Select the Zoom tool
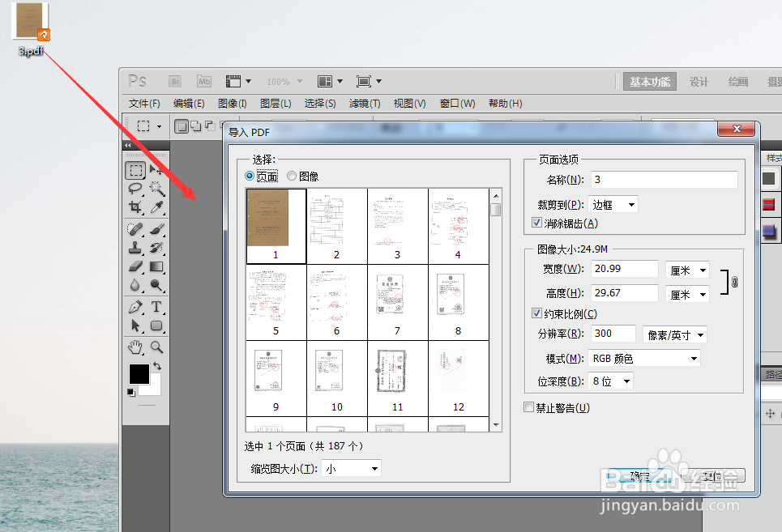This screenshot has height=532, width=782. [x=155, y=347]
